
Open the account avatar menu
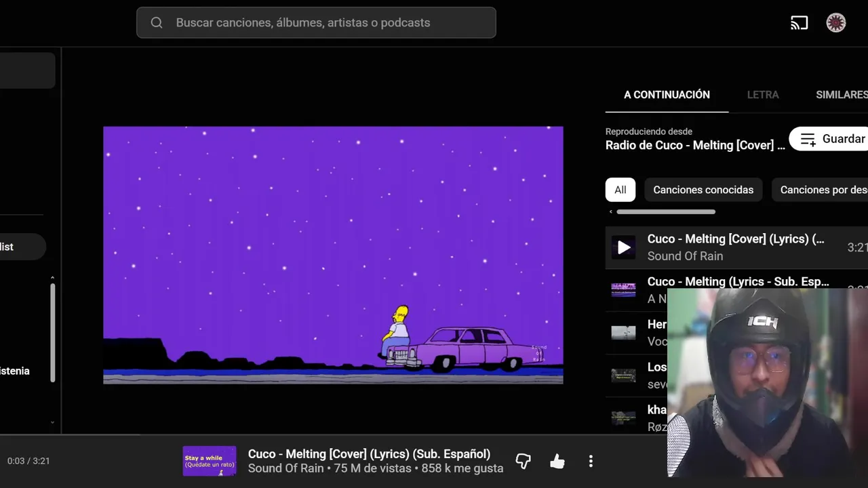click(836, 22)
